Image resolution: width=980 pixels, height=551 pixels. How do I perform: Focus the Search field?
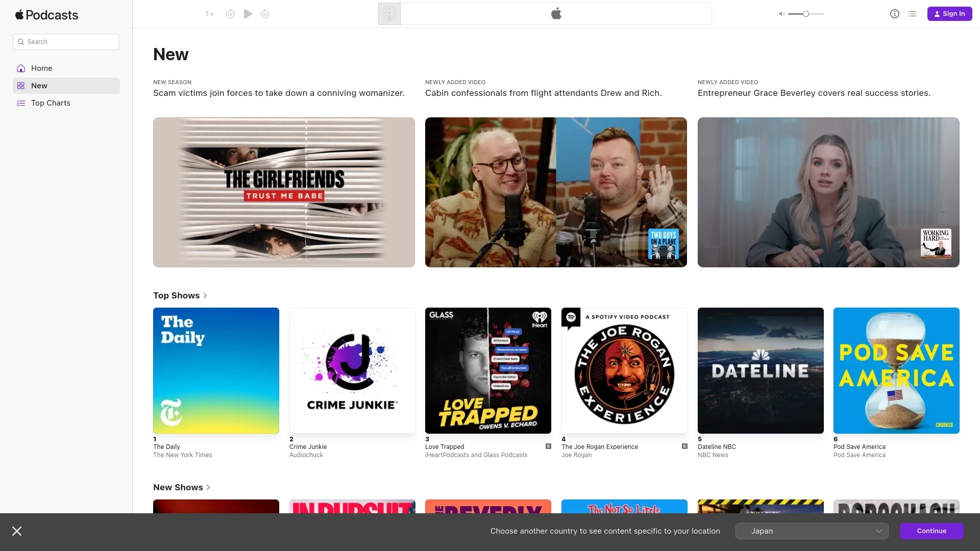[x=66, y=42]
